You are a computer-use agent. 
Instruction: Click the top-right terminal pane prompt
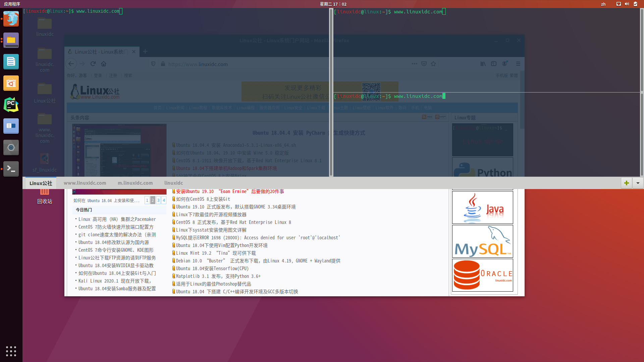(390, 12)
